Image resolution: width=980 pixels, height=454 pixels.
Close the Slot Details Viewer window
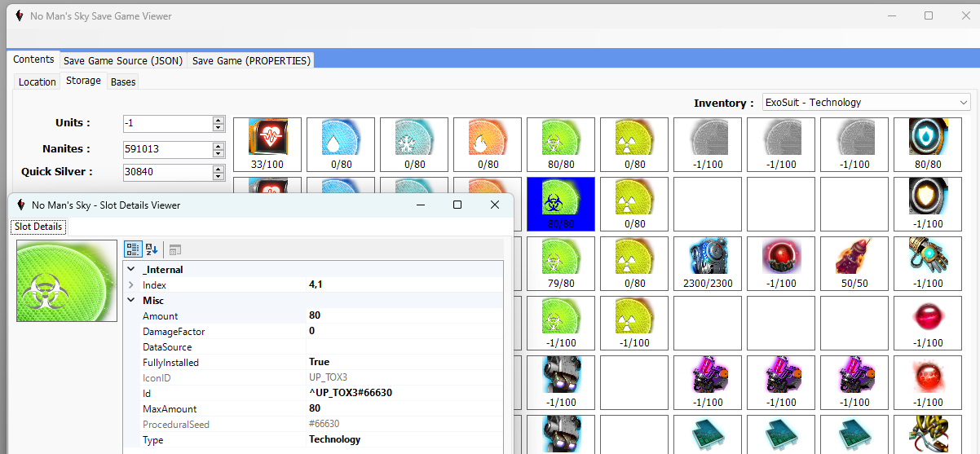(x=494, y=205)
